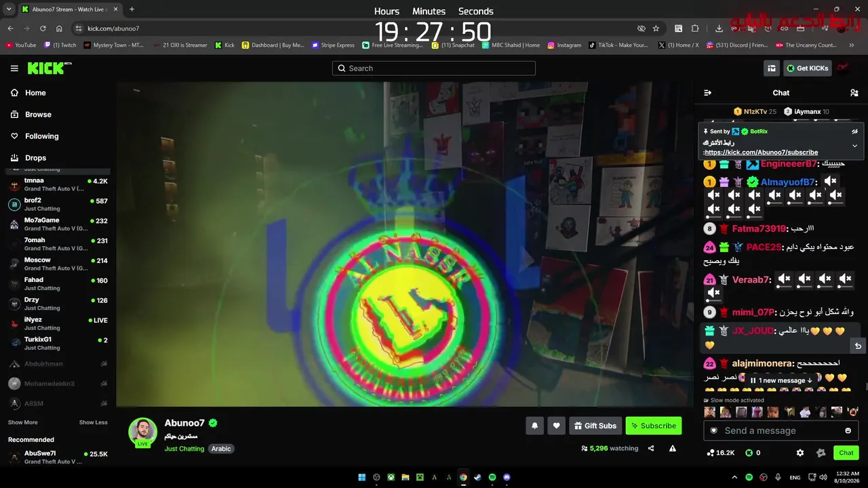868x488 pixels.
Task: Open the Just Chatting category link
Action: [x=184, y=449]
